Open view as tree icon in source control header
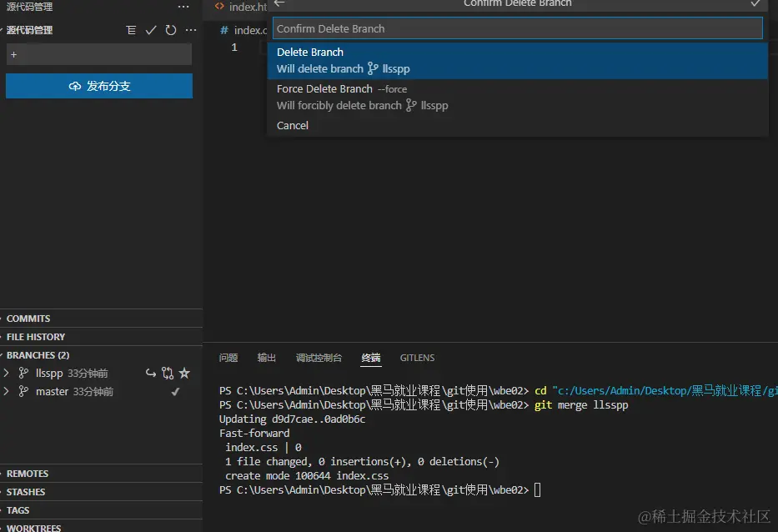This screenshot has width=778, height=532. point(131,30)
